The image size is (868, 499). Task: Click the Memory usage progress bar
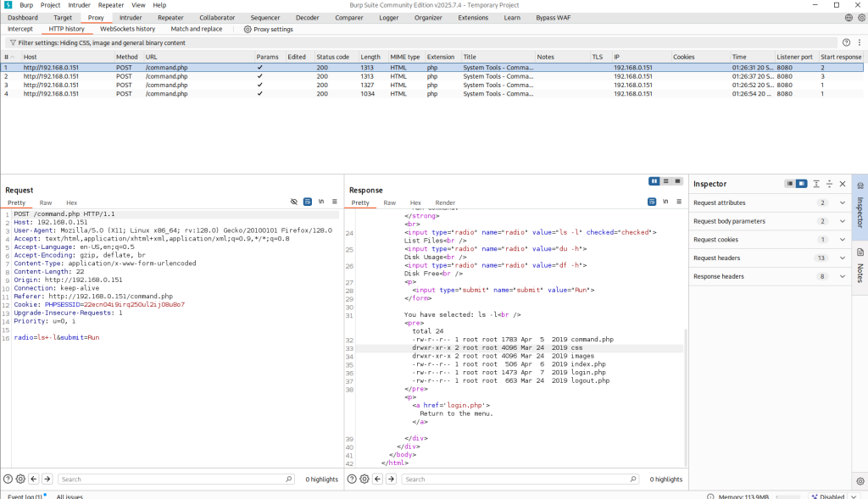pos(788,496)
